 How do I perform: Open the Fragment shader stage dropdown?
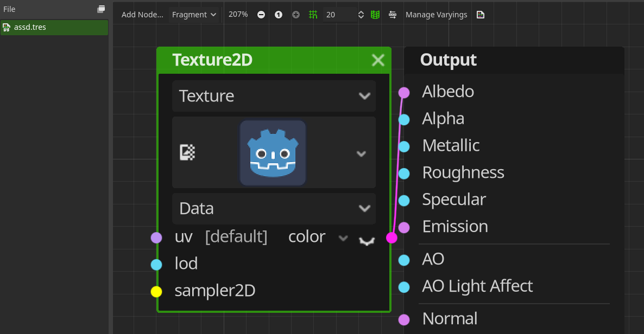click(x=194, y=15)
